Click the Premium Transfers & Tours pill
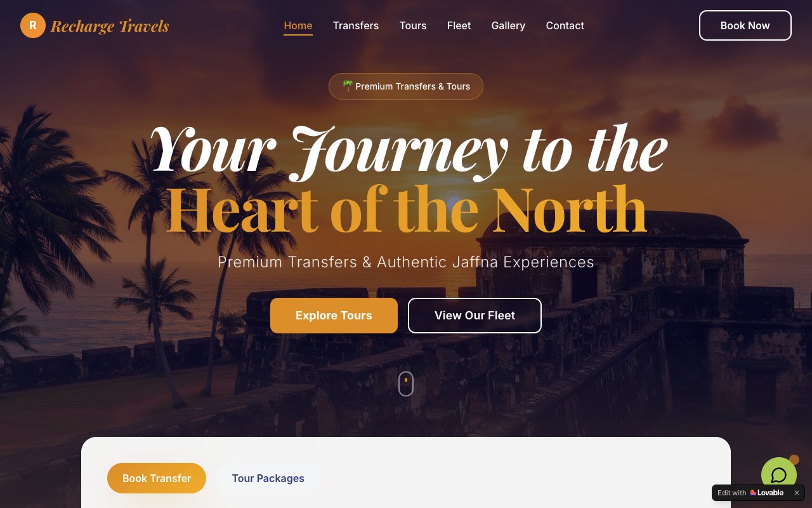This screenshot has height=508, width=812. coord(406,86)
